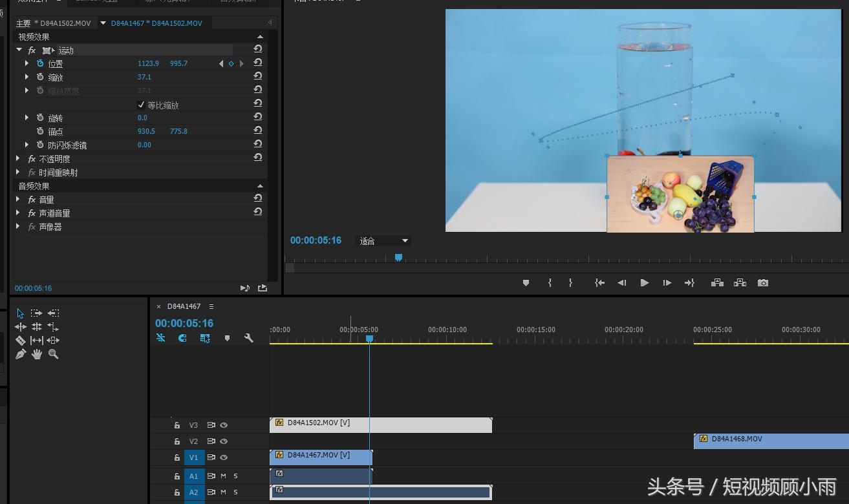
Task: Select the Zoom magnifier tool
Action: (x=54, y=354)
